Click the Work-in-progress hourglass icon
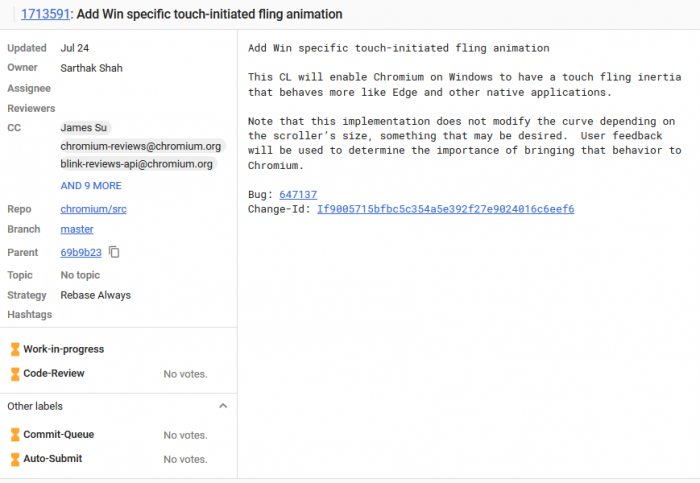Viewport: 700px width, 483px height. coord(15,349)
